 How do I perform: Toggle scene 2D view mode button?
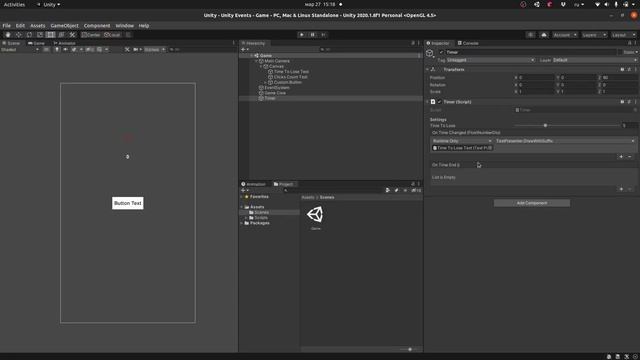[x=47, y=49]
